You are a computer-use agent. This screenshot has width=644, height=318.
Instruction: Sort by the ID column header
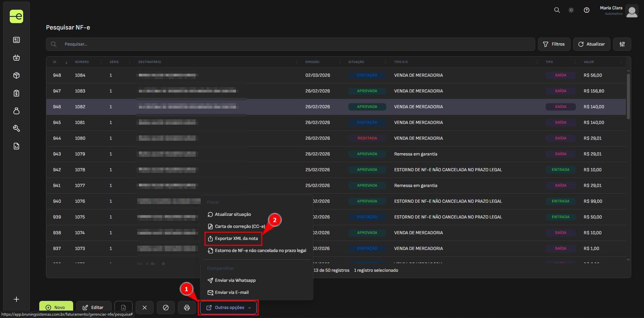pyautogui.click(x=55, y=62)
